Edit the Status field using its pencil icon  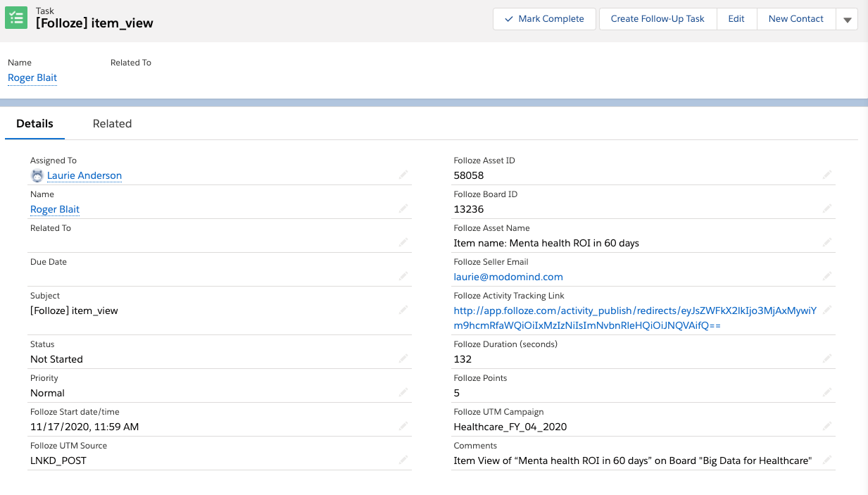[x=403, y=358]
